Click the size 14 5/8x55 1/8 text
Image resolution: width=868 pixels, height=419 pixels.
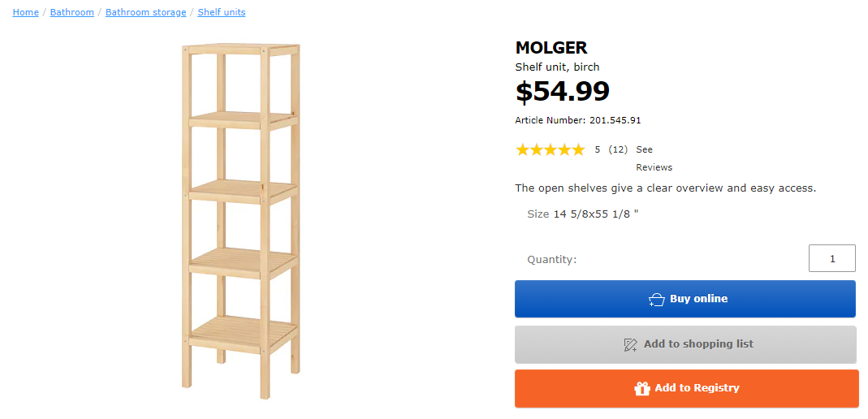tap(596, 214)
